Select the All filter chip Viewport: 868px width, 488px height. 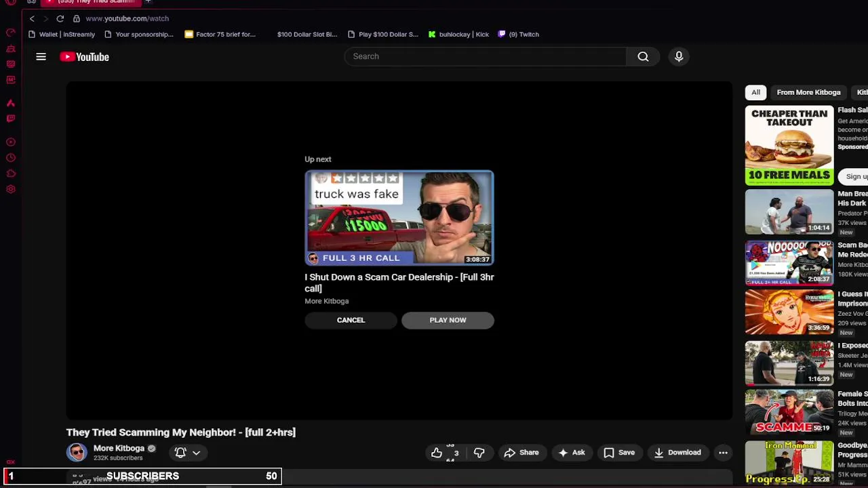[x=755, y=92]
